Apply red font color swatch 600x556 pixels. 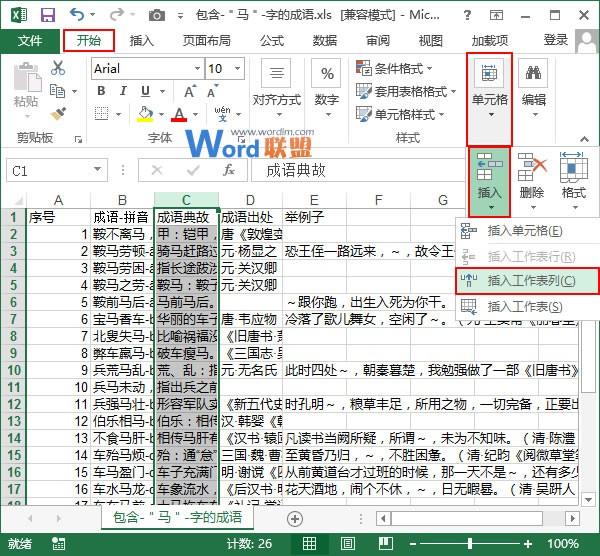click(x=179, y=114)
